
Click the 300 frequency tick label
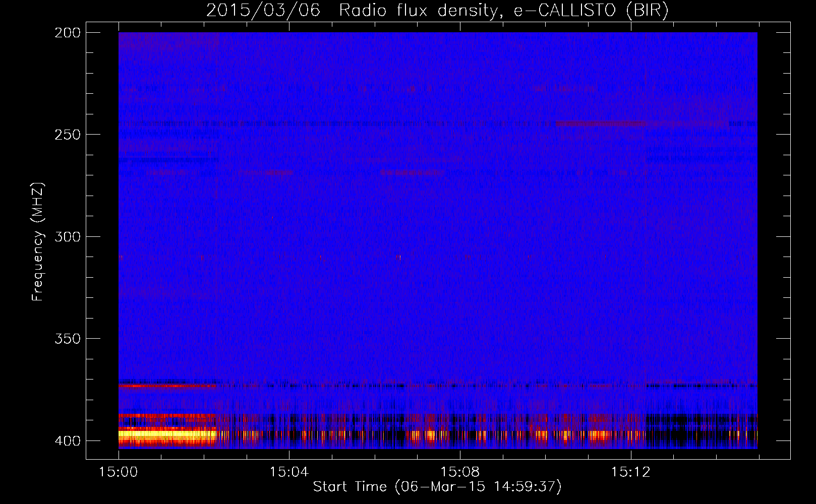[68, 236]
